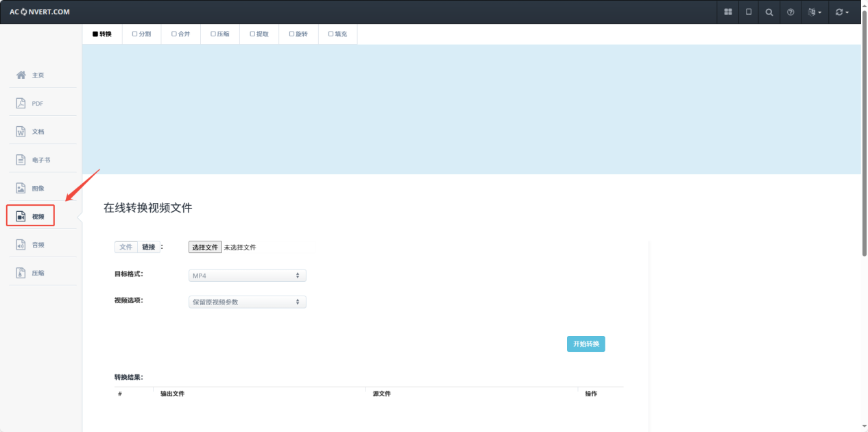Open the 音频 audio sidebar icon
This screenshot has height=432, width=868.
(21, 244)
